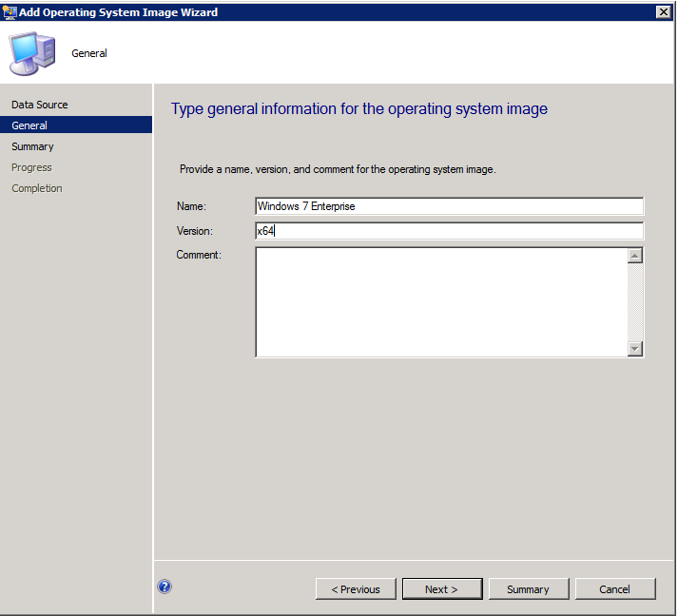
Task: Click the Comment box scroll down arrow
Action: point(635,349)
